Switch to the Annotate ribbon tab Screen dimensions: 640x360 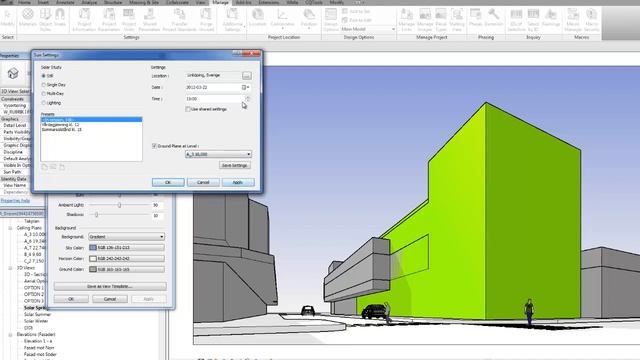pyautogui.click(x=65, y=2)
